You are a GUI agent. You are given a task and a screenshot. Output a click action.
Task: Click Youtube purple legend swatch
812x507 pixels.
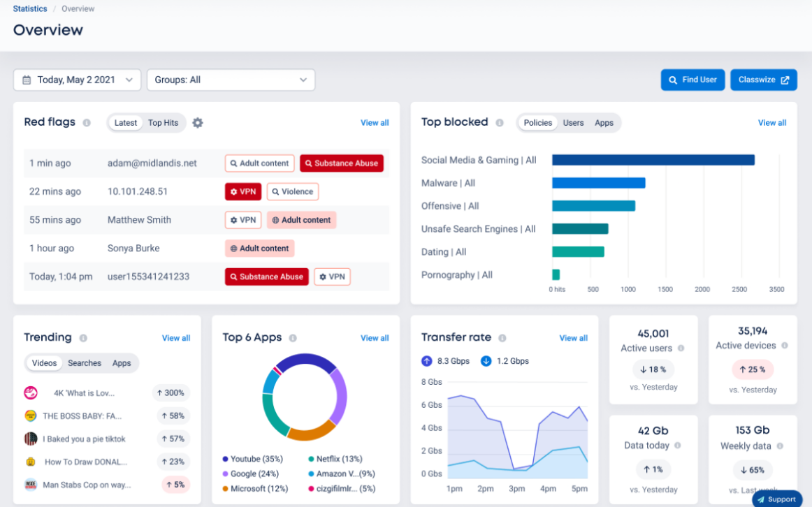[226, 459]
